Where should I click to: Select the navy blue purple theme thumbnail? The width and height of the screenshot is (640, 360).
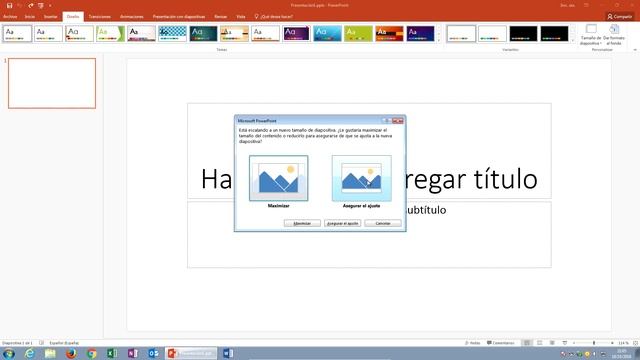420,33
